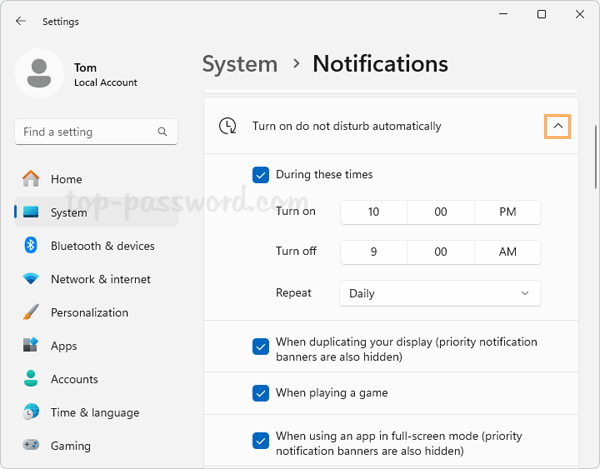
Task: Open the Accounts person icon
Action: pos(31,379)
